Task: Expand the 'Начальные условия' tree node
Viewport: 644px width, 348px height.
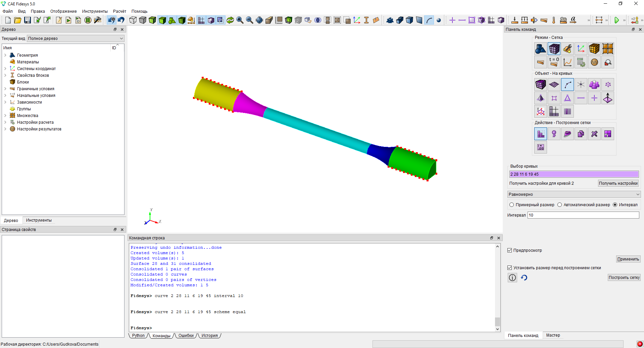Action: [5, 96]
